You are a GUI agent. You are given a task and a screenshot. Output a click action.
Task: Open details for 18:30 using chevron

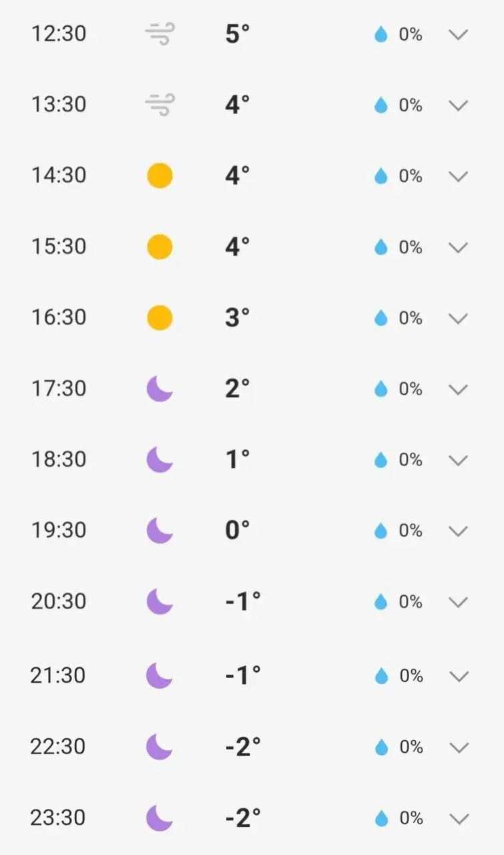coord(458,460)
